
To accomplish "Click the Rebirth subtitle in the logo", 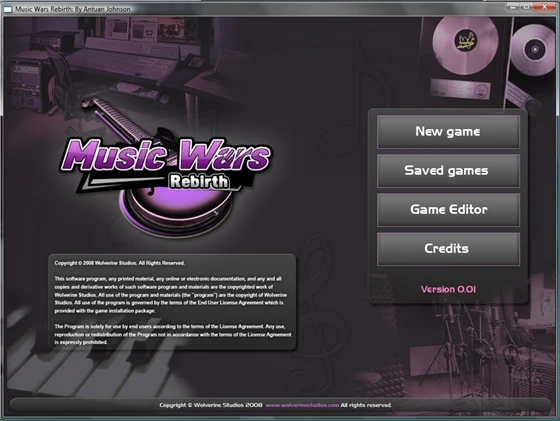I will coord(199,181).
